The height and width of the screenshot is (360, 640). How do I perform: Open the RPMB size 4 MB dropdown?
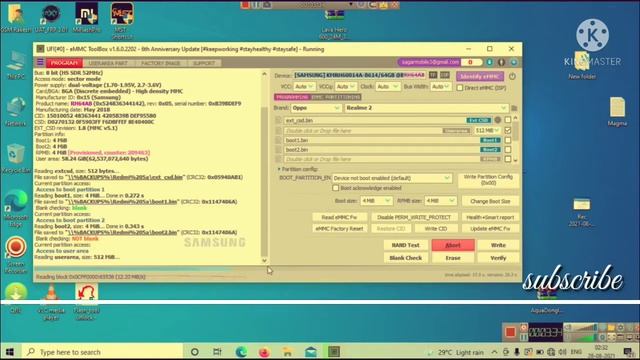(x=440, y=201)
